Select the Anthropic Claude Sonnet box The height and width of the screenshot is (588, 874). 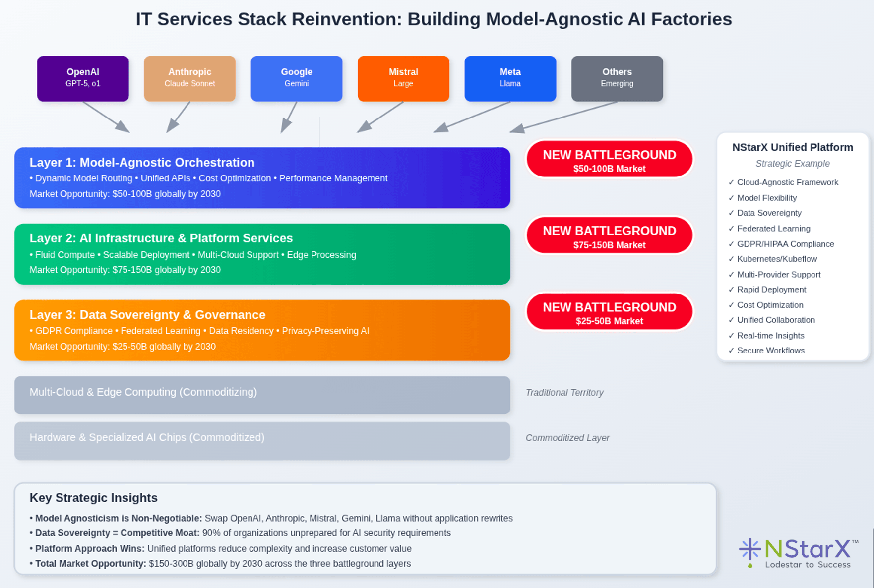(189, 78)
